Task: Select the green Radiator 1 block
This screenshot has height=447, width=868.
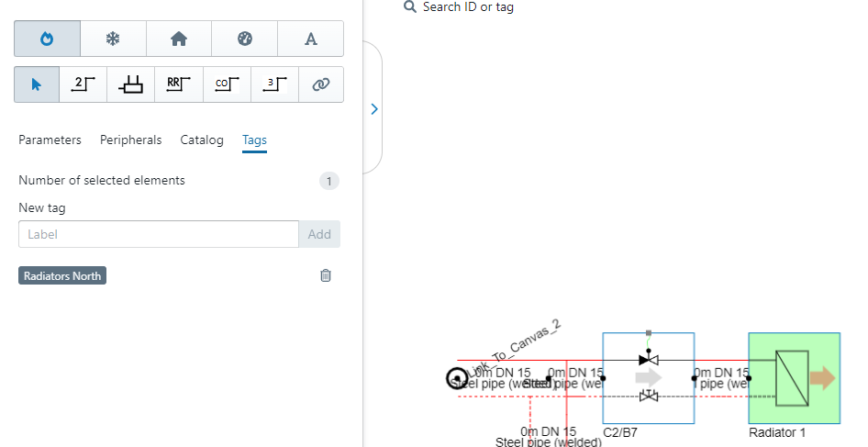Action: coord(794,377)
